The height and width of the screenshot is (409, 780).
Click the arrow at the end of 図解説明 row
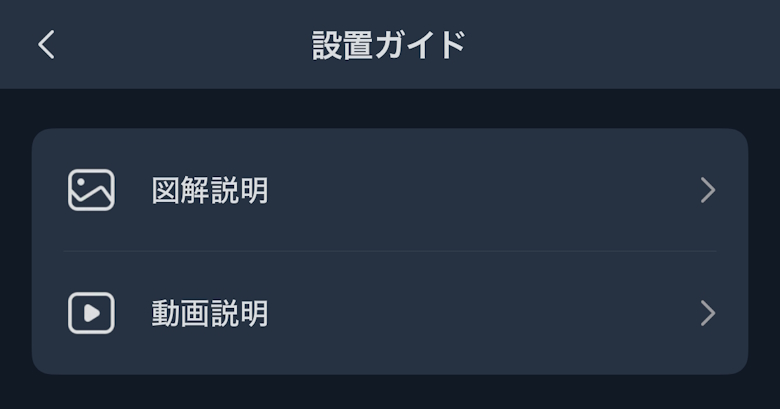pos(708,190)
